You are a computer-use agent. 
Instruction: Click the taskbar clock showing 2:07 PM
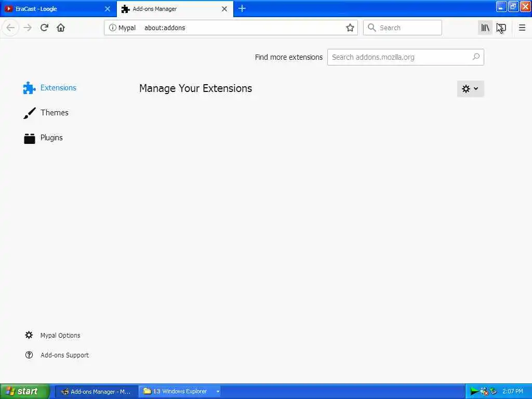513,392
